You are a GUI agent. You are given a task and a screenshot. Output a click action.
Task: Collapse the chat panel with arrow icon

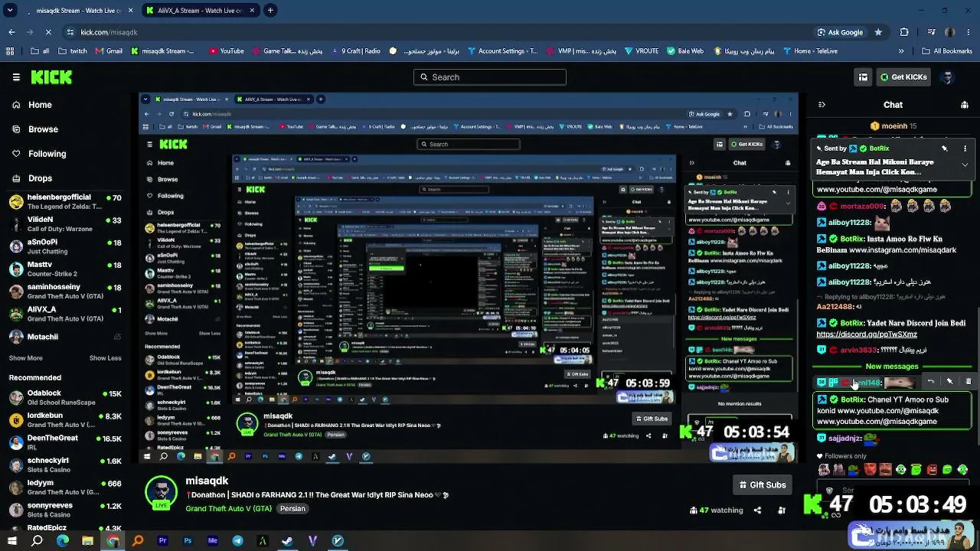(822, 105)
